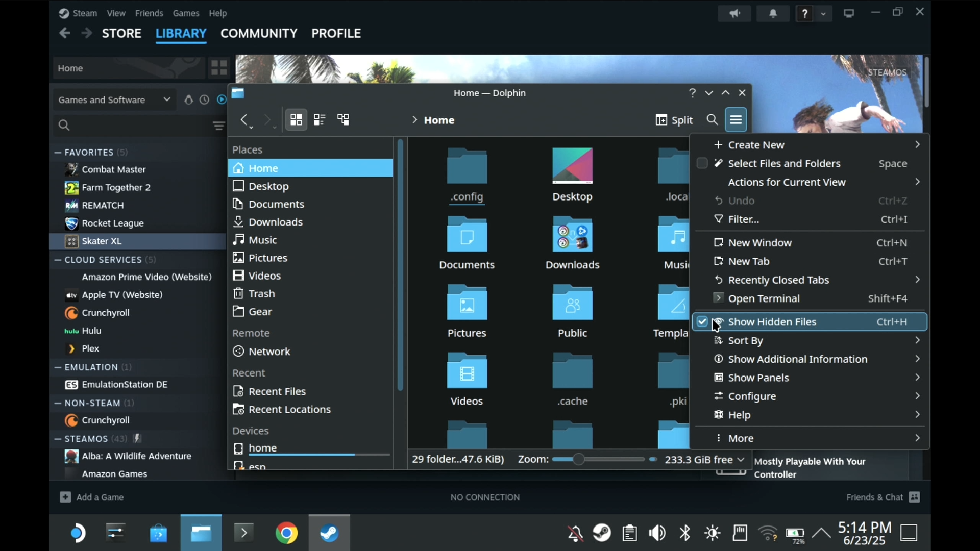Open Dolphin hamburger menu button
The height and width of the screenshot is (551, 980).
pyautogui.click(x=736, y=120)
